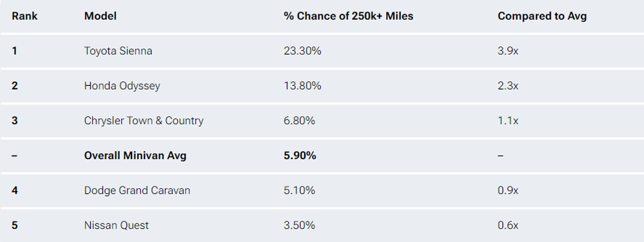Click the 3.50% percentage value
Screen dimensions: 644x242
coord(300,225)
